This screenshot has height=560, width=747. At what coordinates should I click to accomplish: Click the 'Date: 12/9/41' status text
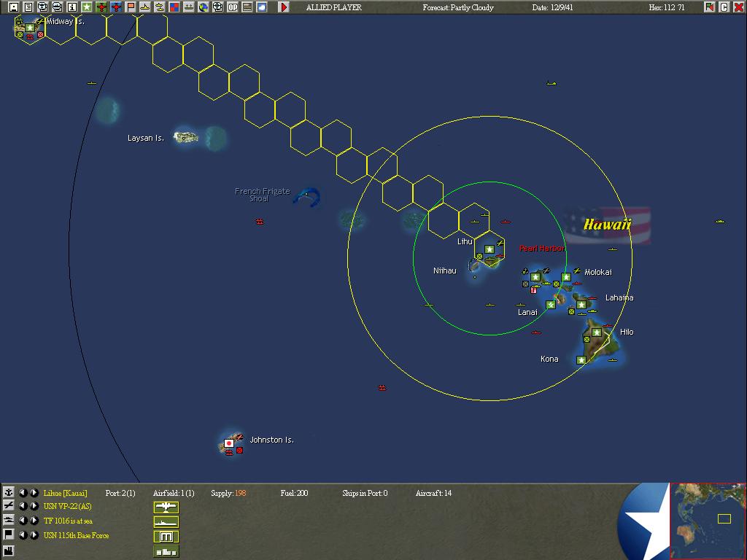[x=553, y=7]
